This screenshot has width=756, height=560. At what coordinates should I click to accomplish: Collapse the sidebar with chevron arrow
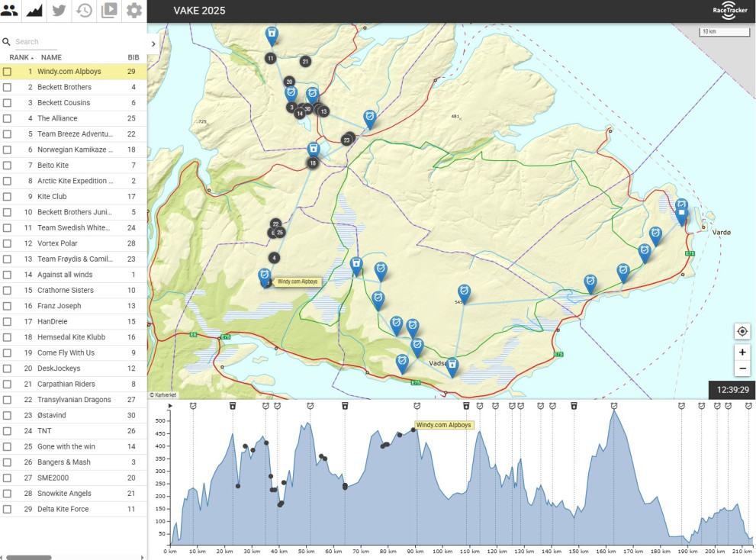click(x=153, y=44)
